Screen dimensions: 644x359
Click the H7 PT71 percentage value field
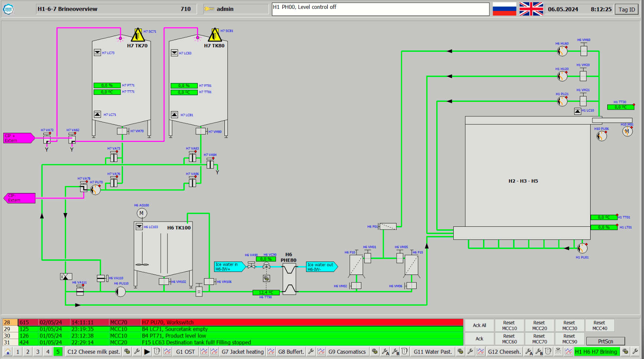107,85
